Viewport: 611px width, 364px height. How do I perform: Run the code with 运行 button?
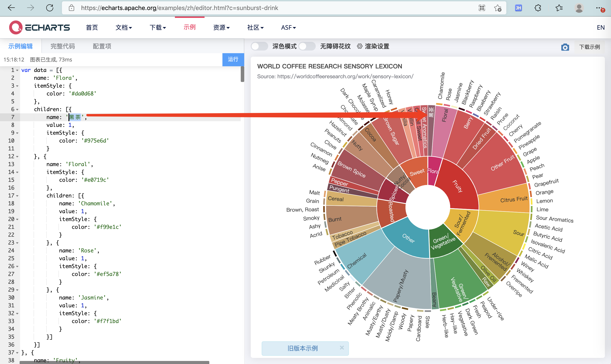pos(233,59)
